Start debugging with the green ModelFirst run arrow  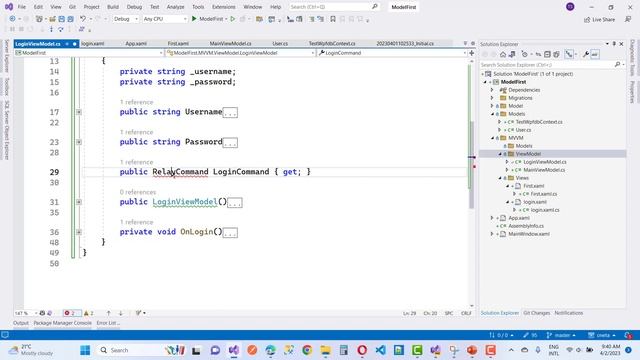[194, 19]
